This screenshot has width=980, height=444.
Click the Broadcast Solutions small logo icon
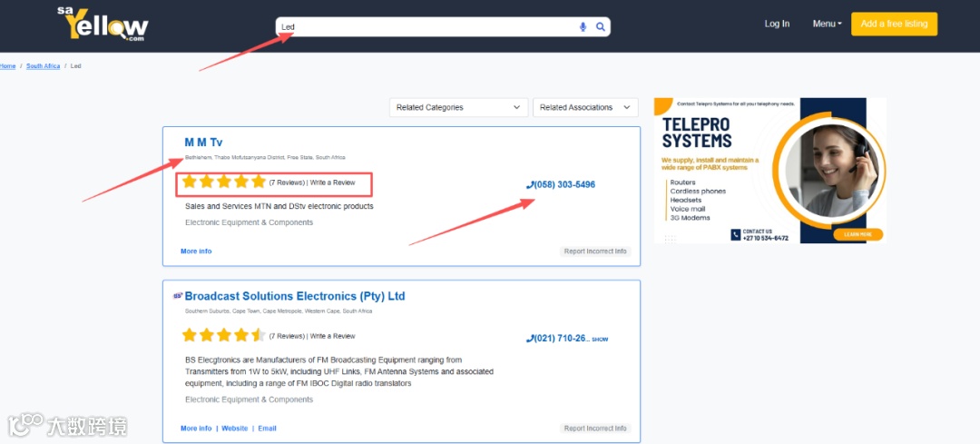click(178, 296)
